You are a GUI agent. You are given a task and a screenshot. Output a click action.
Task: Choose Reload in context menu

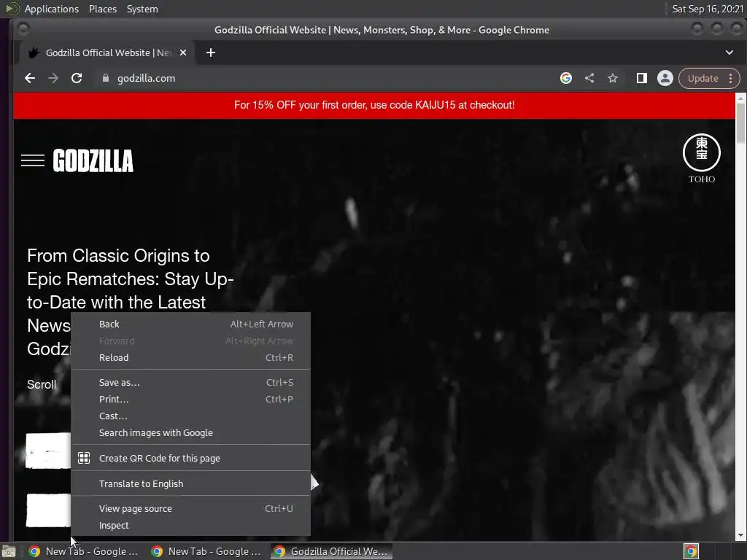point(190,357)
